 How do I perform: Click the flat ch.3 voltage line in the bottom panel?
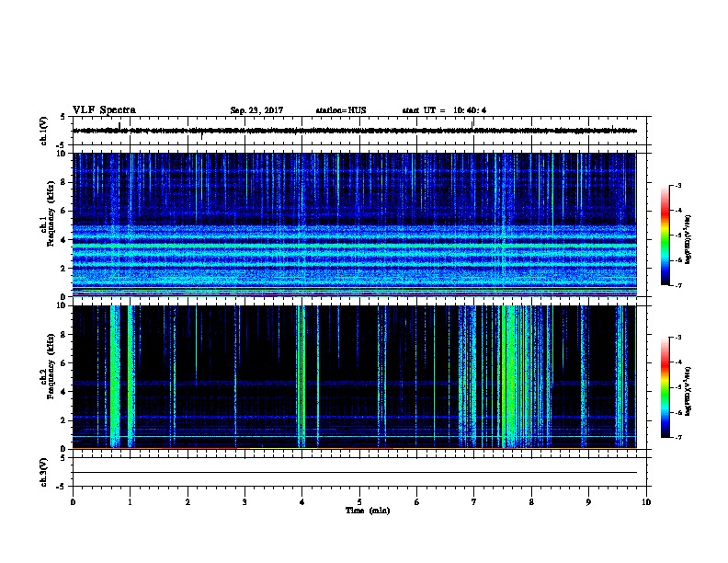[354, 473]
